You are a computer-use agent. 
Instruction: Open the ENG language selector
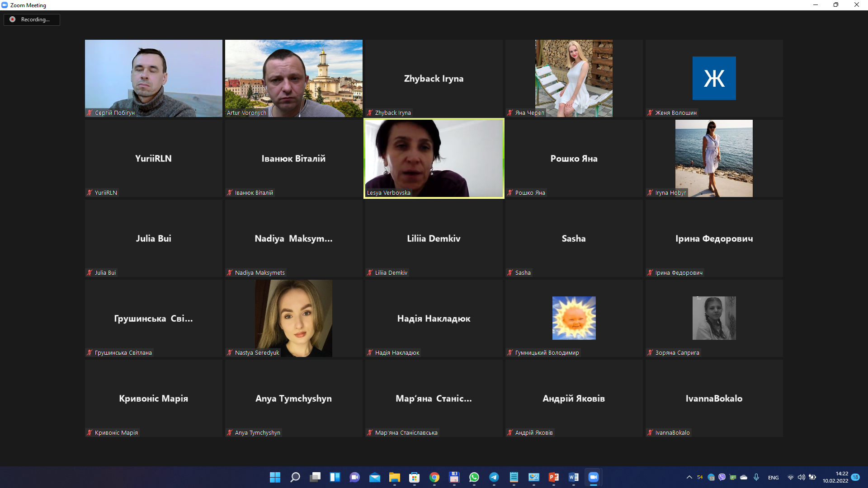(773, 477)
